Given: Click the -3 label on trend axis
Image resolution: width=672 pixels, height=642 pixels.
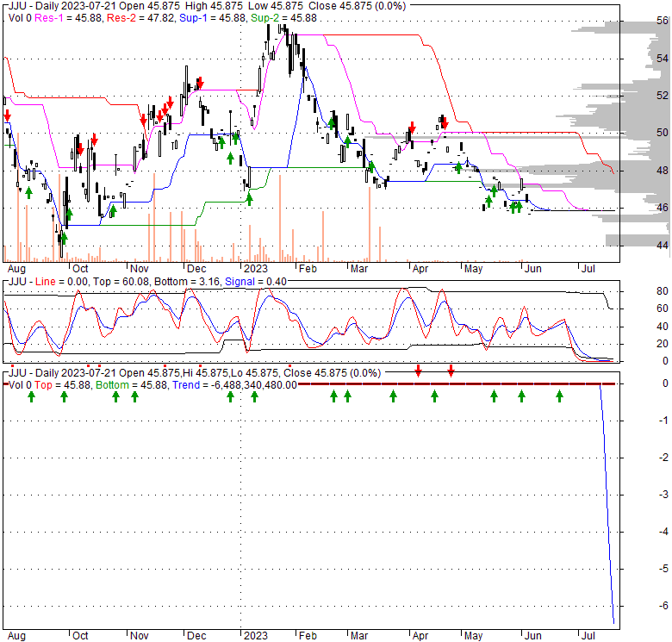Looking at the screenshot, I should [663, 494].
